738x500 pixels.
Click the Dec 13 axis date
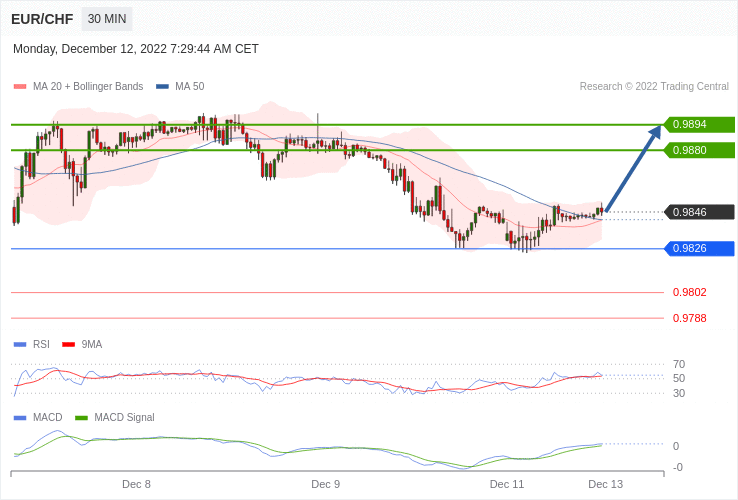click(606, 484)
